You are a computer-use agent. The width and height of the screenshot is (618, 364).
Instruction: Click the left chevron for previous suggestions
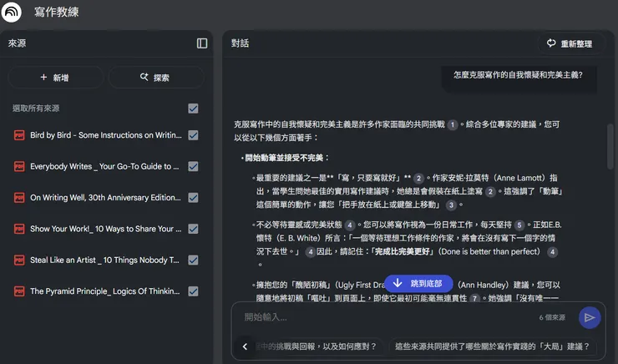coord(245,346)
